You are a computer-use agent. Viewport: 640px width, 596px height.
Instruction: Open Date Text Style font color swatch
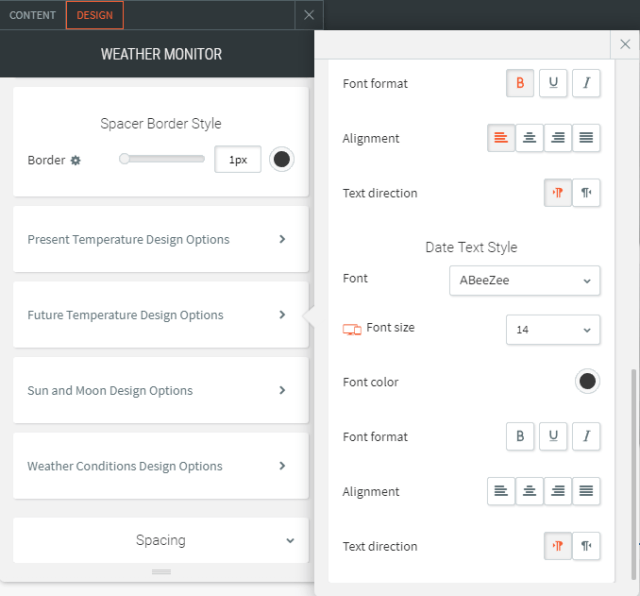(587, 381)
